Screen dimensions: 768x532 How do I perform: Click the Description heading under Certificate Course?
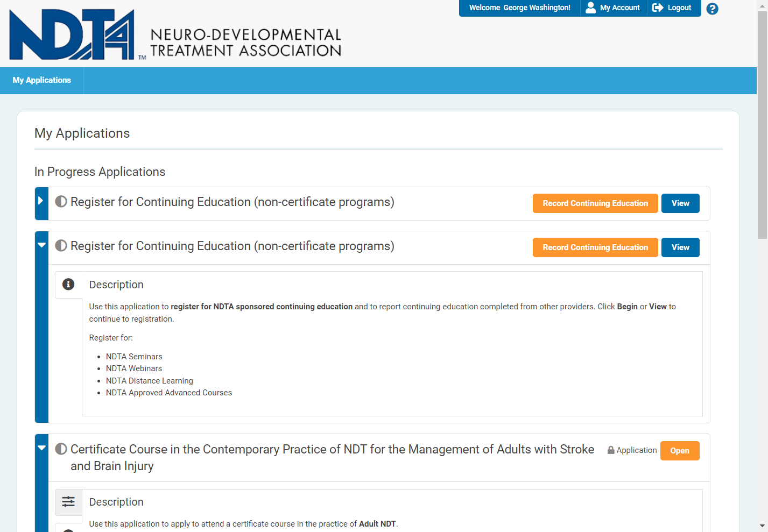point(116,502)
